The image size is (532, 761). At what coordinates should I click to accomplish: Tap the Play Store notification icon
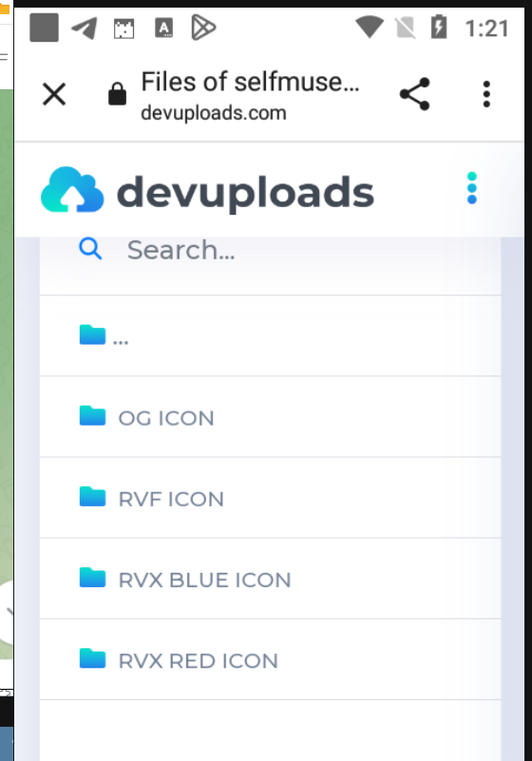pos(203,28)
